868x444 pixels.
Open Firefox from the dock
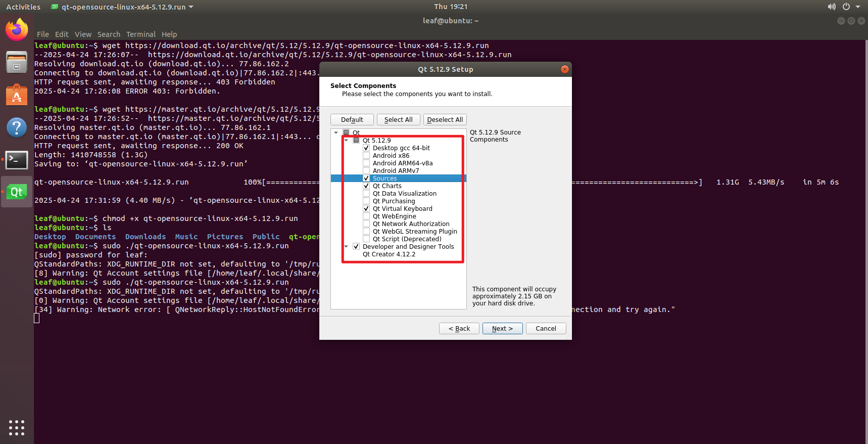[x=17, y=30]
